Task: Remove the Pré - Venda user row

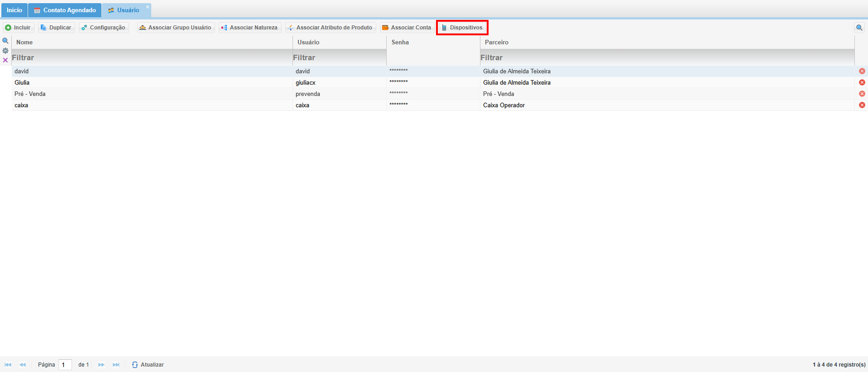Action: click(862, 94)
